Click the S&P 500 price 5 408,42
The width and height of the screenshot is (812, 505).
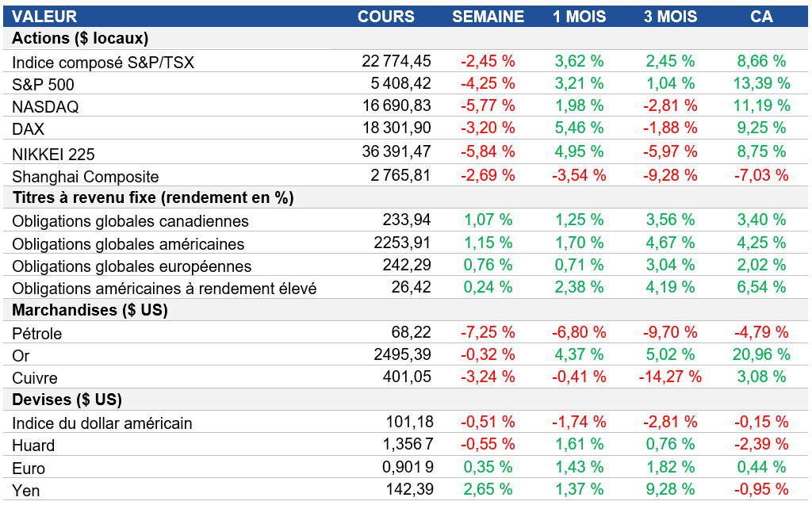[x=401, y=83]
